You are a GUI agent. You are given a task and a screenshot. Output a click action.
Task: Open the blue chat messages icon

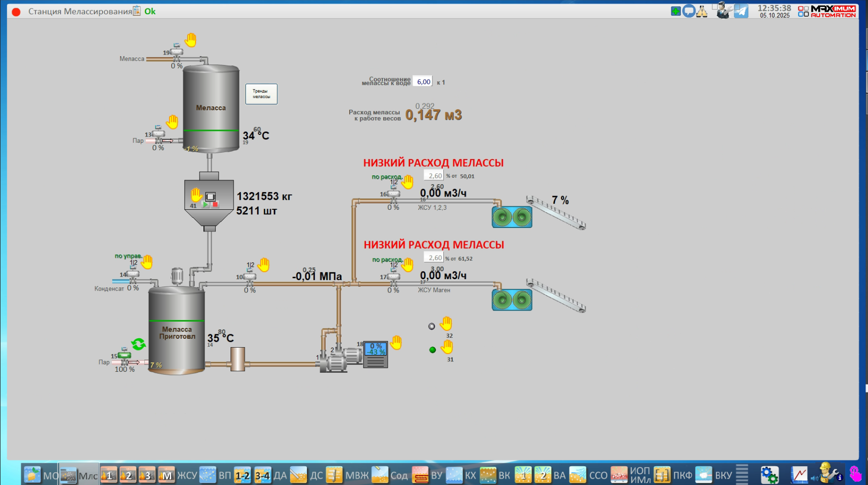point(689,11)
